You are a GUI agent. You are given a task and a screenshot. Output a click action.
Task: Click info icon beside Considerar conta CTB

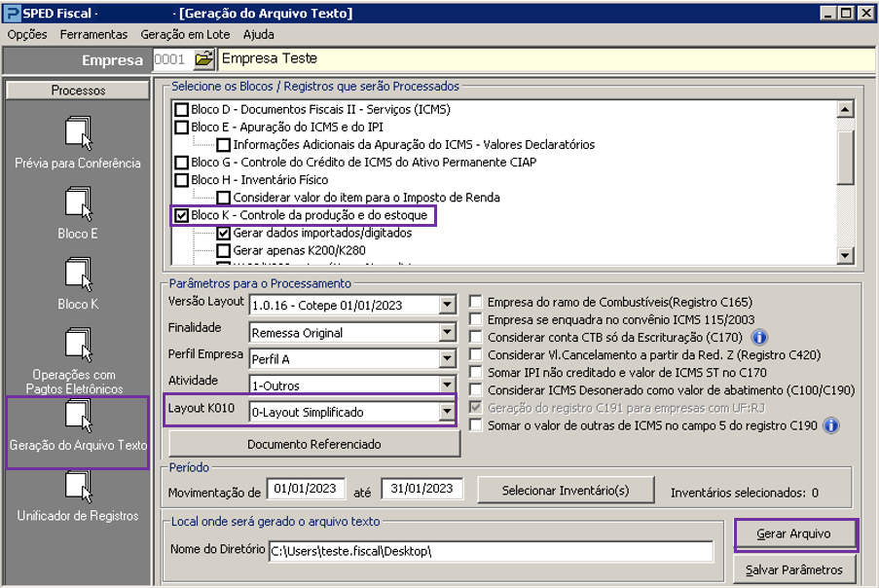[759, 338]
